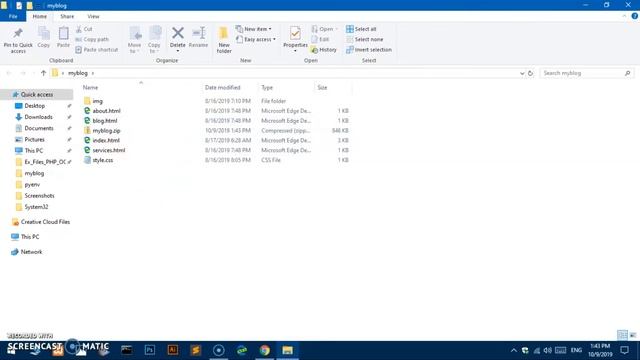Click Paste shortcut command
Image resolution: width=640 pixels, height=360 pixels.
[97, 49]
